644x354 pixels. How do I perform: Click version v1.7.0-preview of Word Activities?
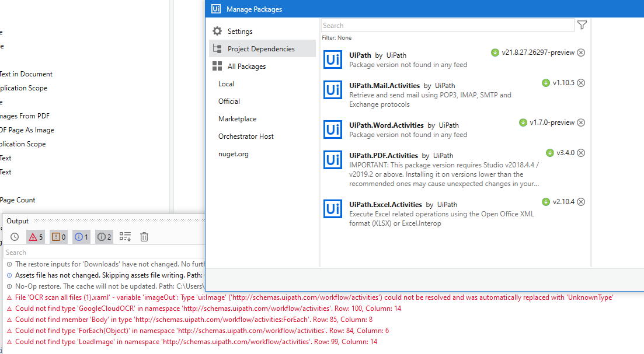pyautogui.click(x=552, y=122)
